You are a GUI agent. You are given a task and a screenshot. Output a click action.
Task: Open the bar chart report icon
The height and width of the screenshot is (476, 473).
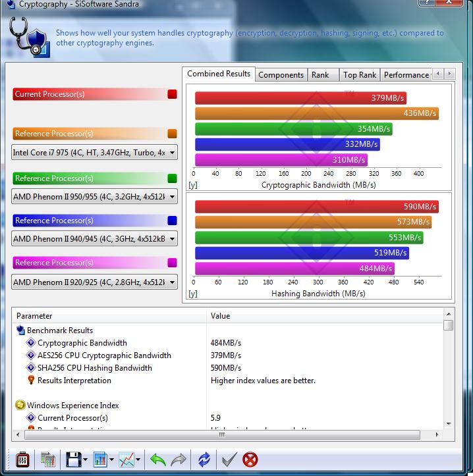100,460
